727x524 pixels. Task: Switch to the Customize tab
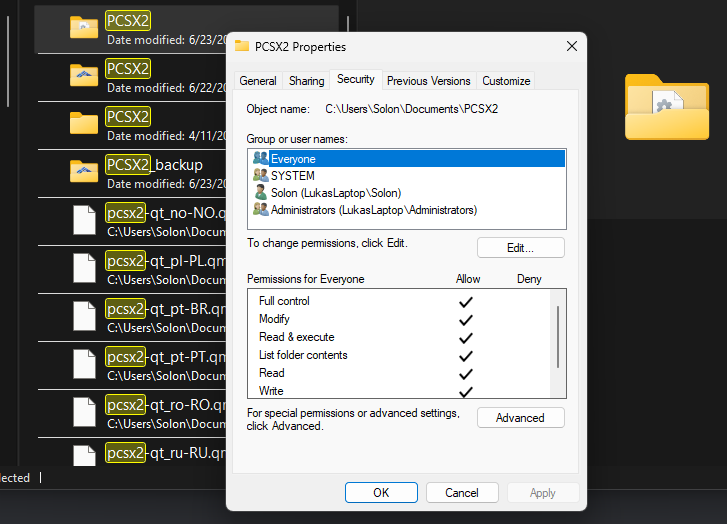506,81
